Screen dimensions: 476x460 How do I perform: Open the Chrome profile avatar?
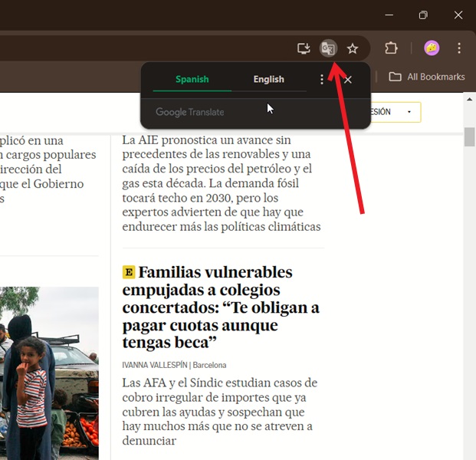tap(432, 48)
